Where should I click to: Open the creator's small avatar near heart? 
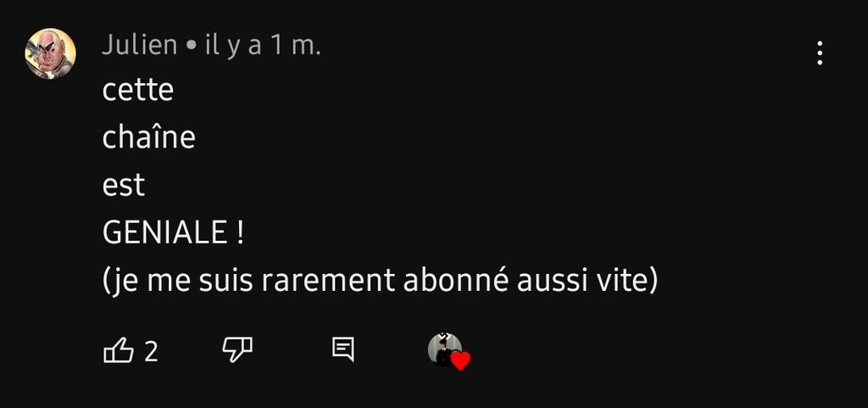444,349
